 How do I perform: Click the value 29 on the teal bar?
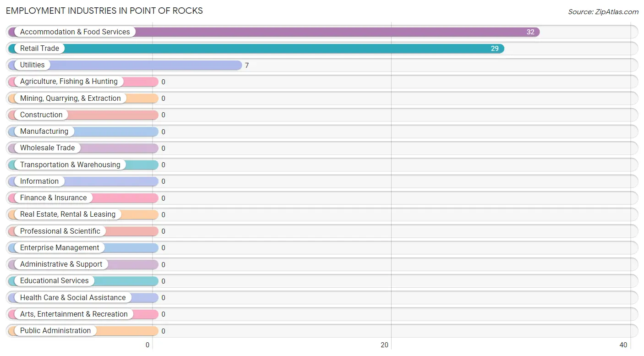495,49
